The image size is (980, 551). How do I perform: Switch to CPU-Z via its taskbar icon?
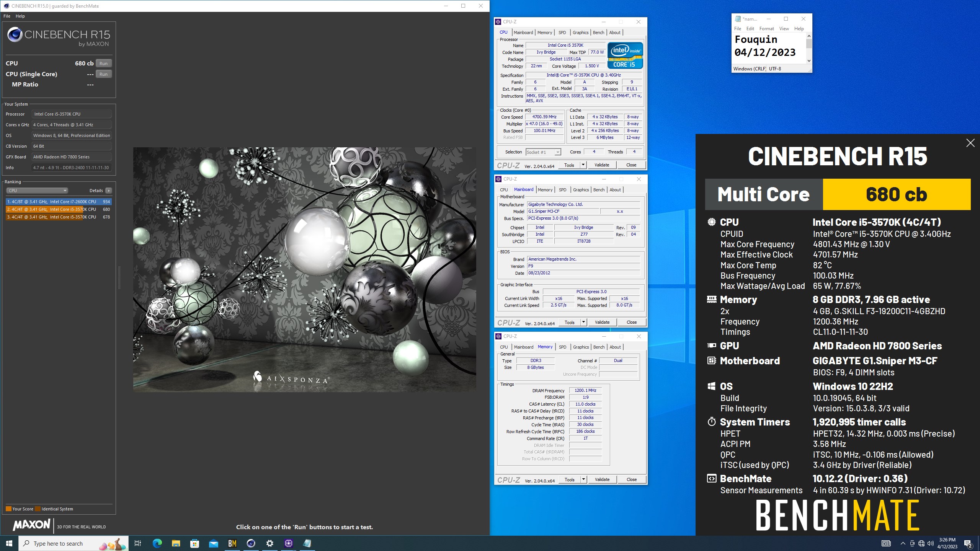tap(288, 543)
